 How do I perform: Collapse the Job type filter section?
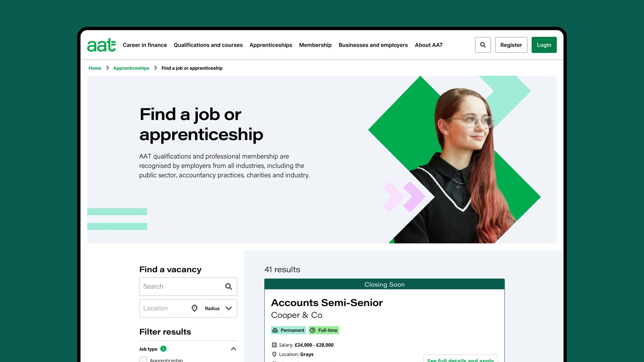[233, 349]
